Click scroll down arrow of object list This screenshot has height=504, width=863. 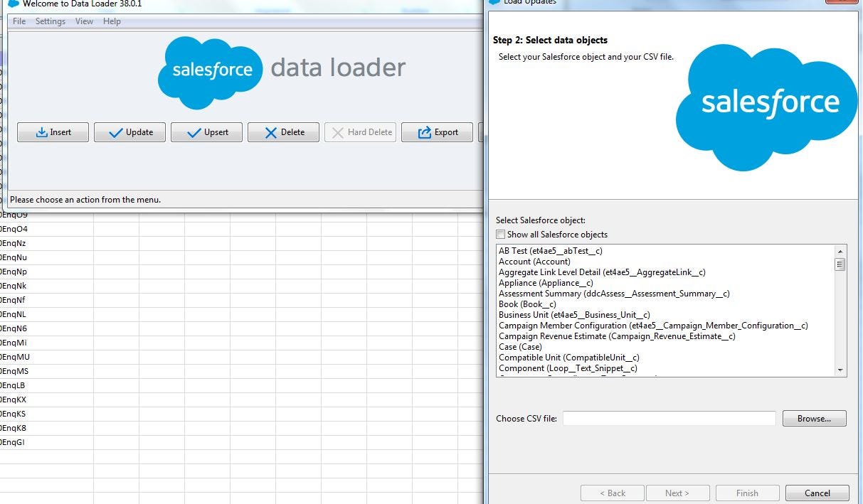click(x=840, y=370)
